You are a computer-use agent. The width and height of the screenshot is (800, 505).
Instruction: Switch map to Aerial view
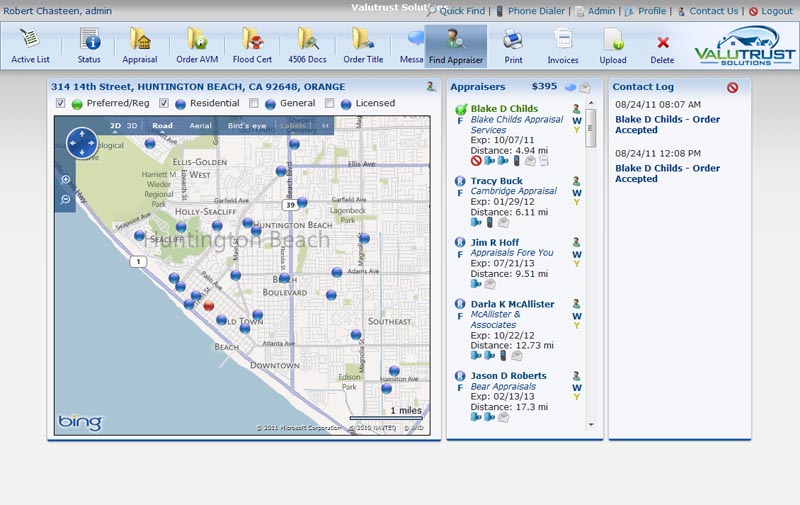tap(200, 127)
